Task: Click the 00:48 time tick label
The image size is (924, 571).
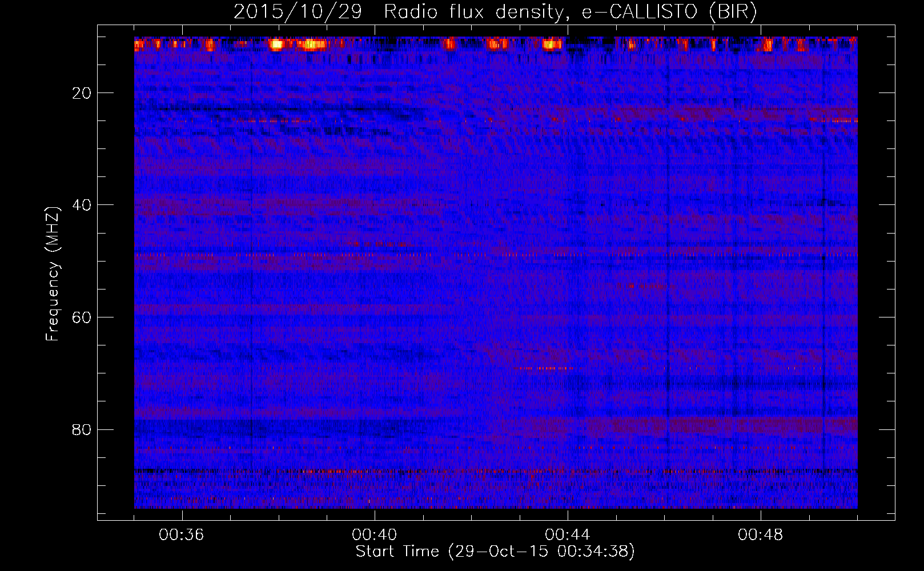Action: pyautogui.click(x=760, y=535)
